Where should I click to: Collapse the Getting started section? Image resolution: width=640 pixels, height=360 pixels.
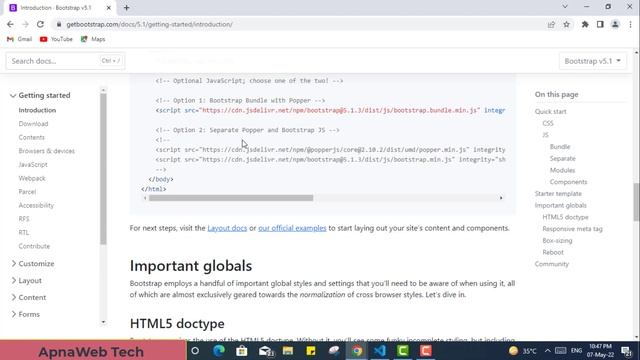[x=40, y=96]
